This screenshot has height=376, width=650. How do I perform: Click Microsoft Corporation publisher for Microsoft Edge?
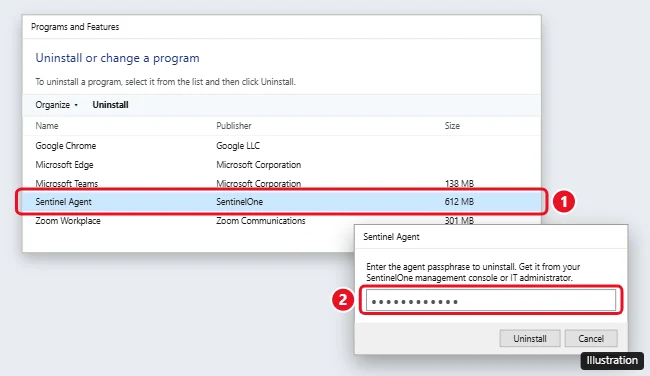tap(259, 165)
